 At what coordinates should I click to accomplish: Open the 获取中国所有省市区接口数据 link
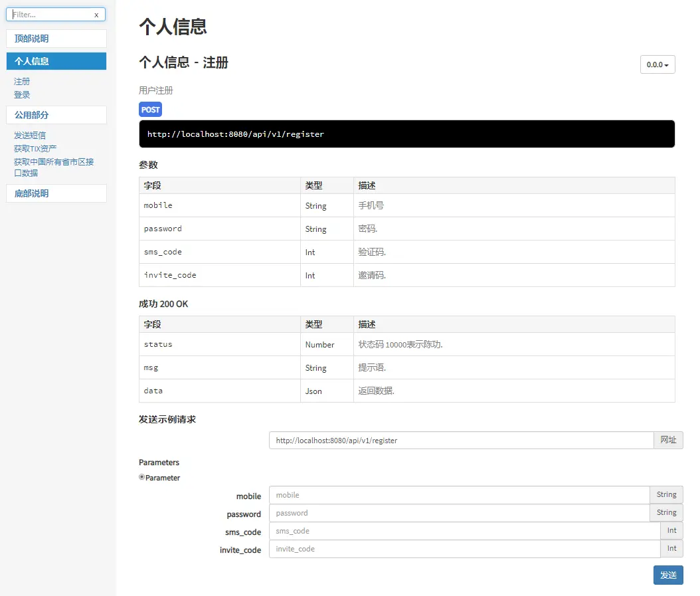(54, 167)
